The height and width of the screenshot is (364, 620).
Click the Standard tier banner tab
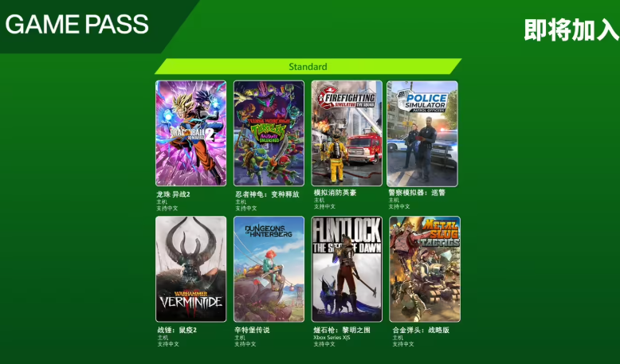(x=308, y=66)
